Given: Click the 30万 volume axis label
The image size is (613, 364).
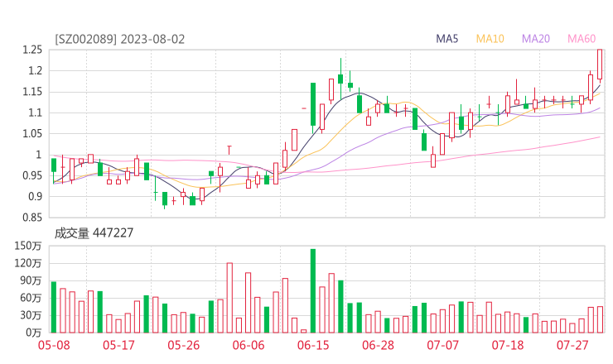Looking at the screenshot, I should click(x=31, y=315).
